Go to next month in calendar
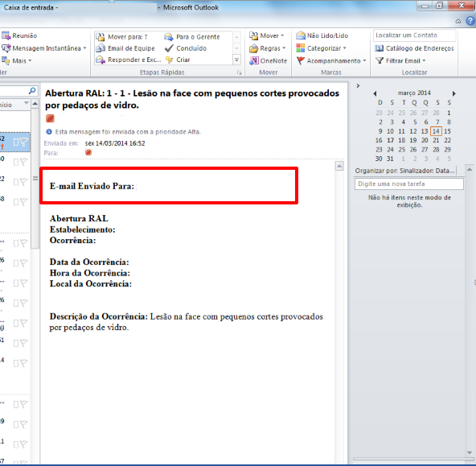476x466 pixels. coord(453,93)
